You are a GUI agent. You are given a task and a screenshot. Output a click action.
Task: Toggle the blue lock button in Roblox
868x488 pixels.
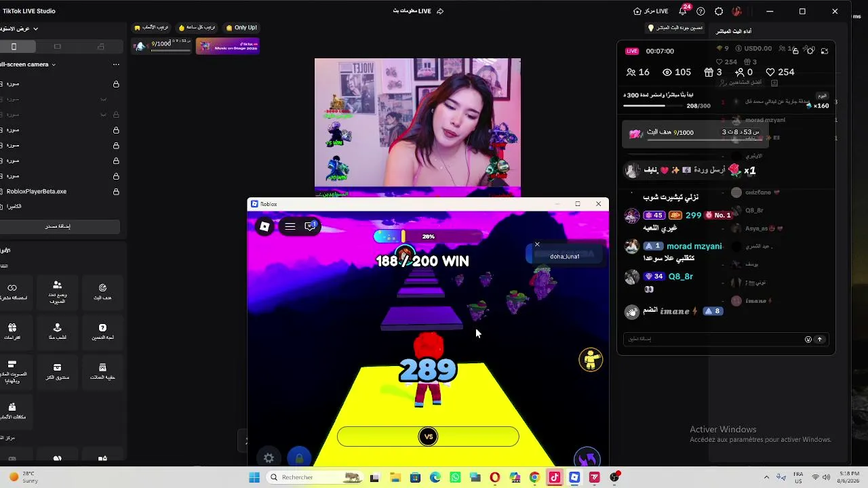(x=299, y=458)
